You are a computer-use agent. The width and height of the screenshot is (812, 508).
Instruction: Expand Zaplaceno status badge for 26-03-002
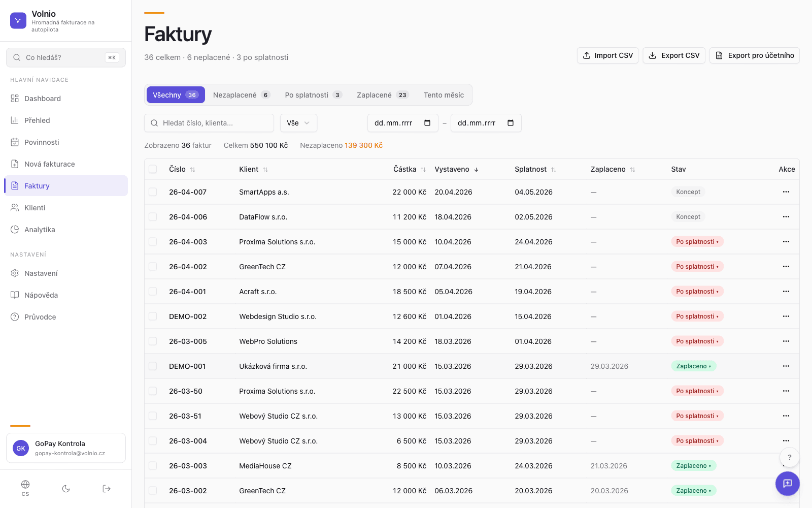click(x=694, y=491)
